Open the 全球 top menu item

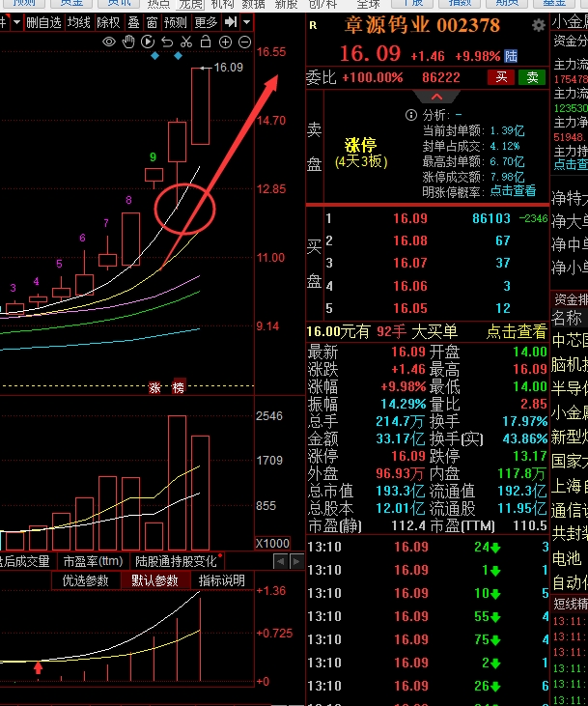click(368, 5)
